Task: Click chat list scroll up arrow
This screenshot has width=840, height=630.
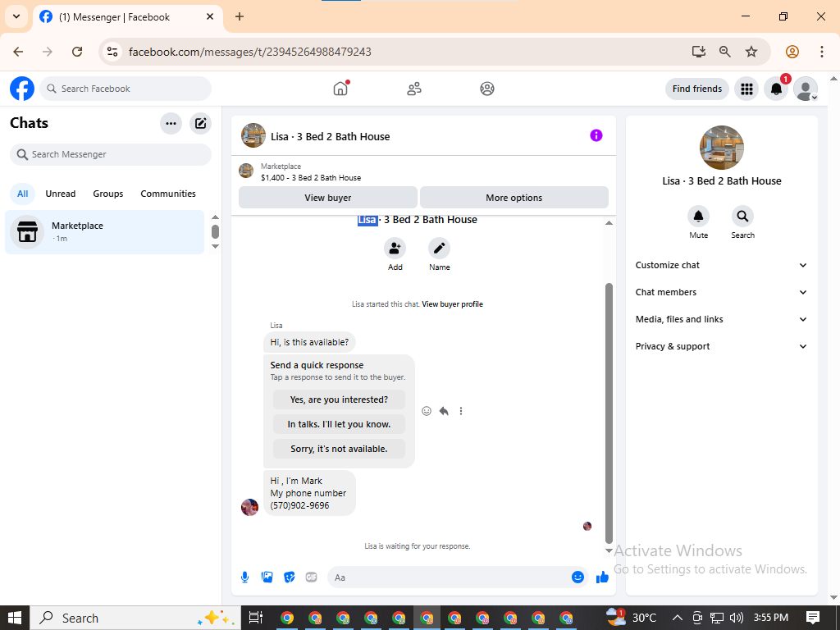Action: pyautogui.click(x=216, y=217)
